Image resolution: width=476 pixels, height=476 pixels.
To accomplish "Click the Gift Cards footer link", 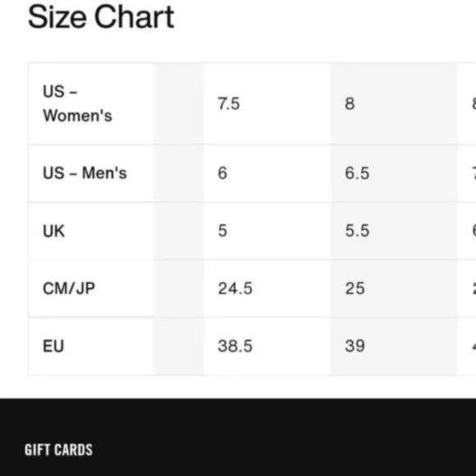I will click(58, 450).
